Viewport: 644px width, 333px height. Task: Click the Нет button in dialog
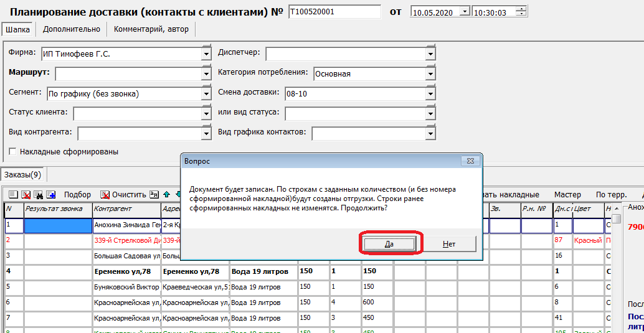(x=449, y=244)
